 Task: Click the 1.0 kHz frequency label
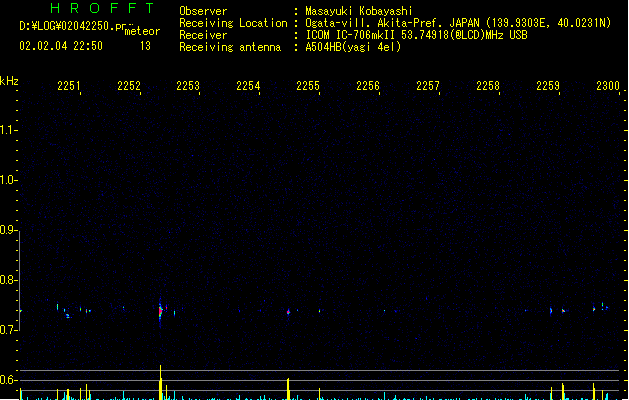8,180
